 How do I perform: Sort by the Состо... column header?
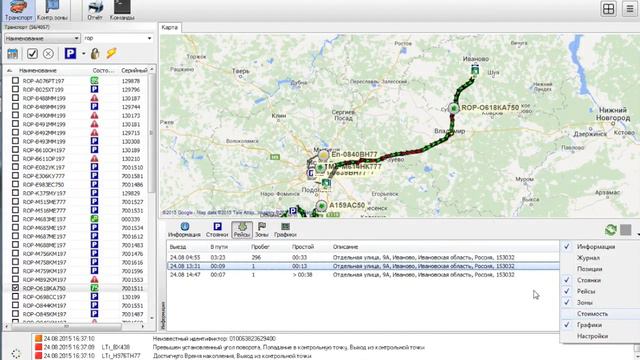coord(104,71)
